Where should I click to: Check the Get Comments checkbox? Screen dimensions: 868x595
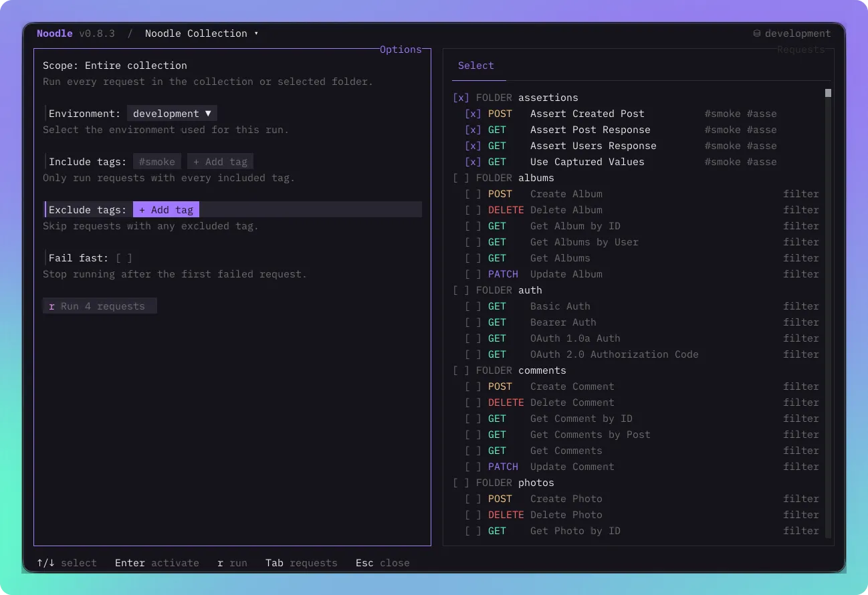point(473,451)
